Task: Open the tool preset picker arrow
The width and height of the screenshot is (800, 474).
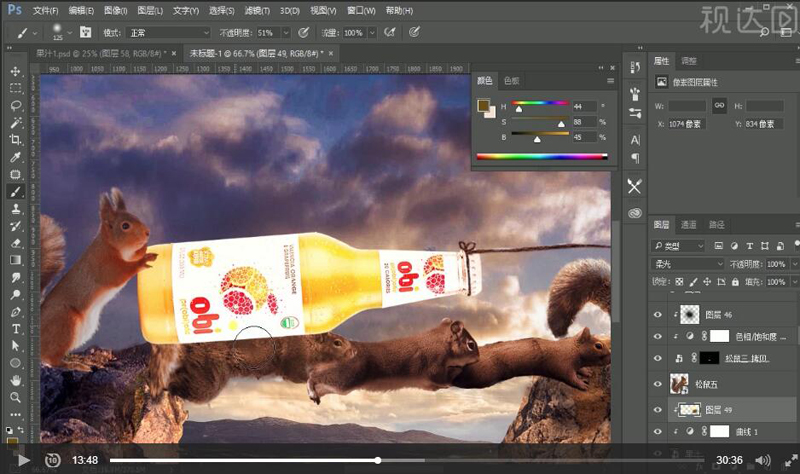Action: (x=35, y=33)
